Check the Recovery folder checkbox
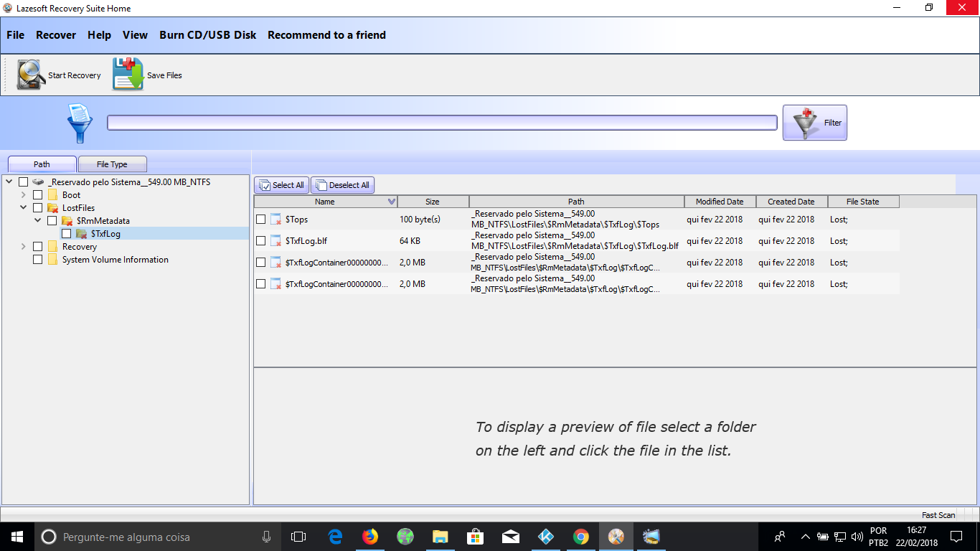Image resolution: width=980 pixels, height=551 pixels. click(x=38, y=247)
